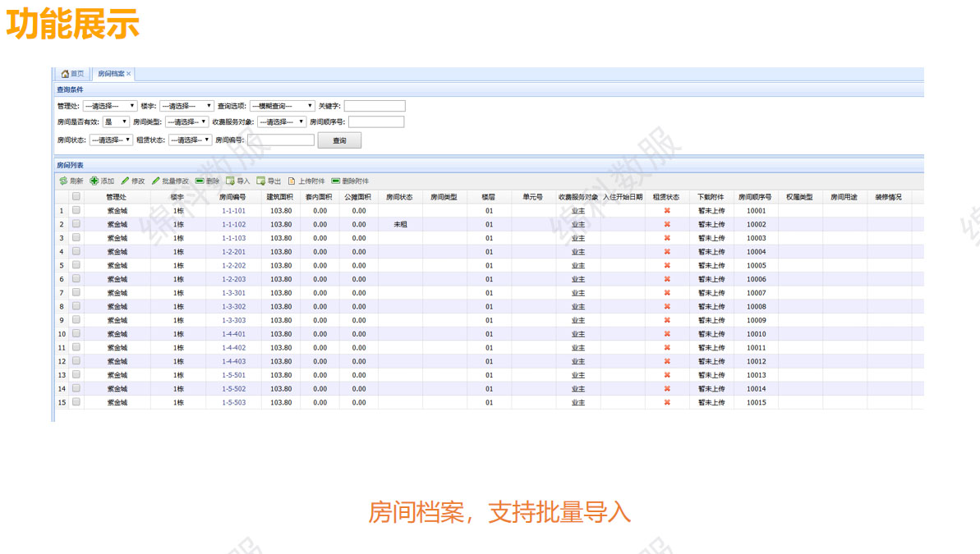The height and width of the screenshot is (554, 980).
Task: Check the checkbox for row 2 room 1-1-102
Action: coord(76,224)
